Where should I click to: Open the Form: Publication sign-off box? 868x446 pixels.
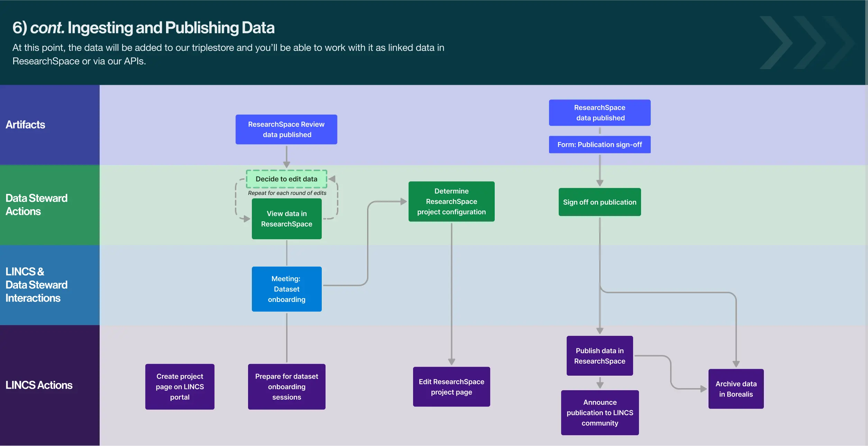(x=600, y=145)
